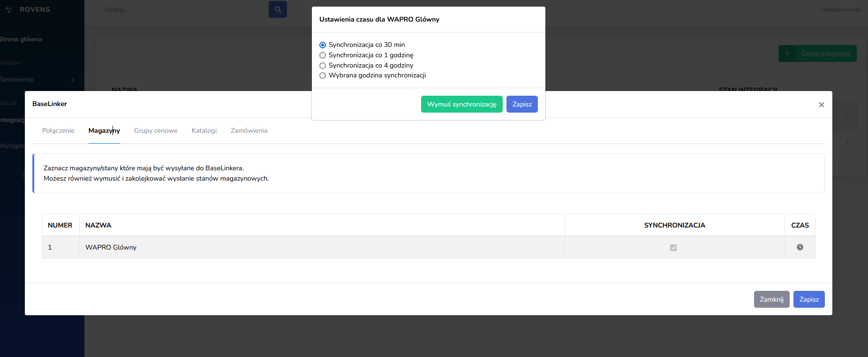Close the BaseLinker dialog with the X
The width and height of the screenshot is (868, 357).
click(822, 105)
